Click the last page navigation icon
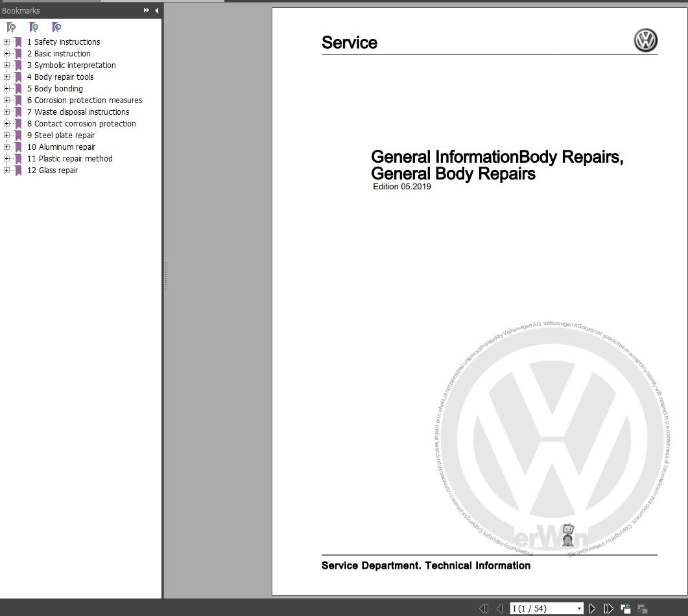This screenshot has height=616, width=688. pos(608,608)
